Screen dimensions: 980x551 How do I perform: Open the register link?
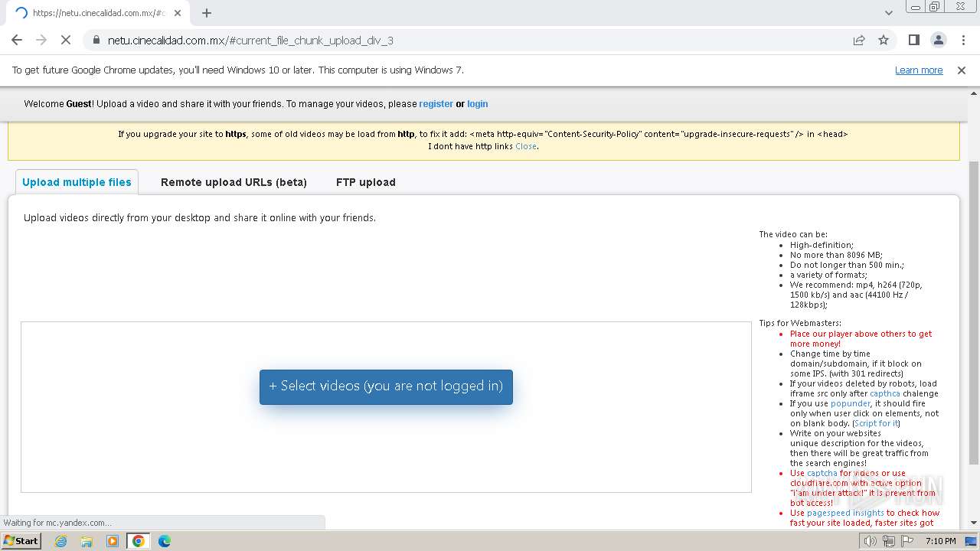pyautogui.click(x=436, y=104)
